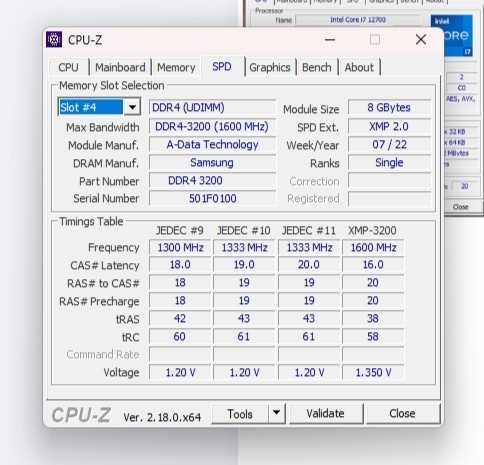This screenshot has width=484, height=465.
Task: Click the Single ranks value
Action: pyautogui.click(x=389, y=163)
